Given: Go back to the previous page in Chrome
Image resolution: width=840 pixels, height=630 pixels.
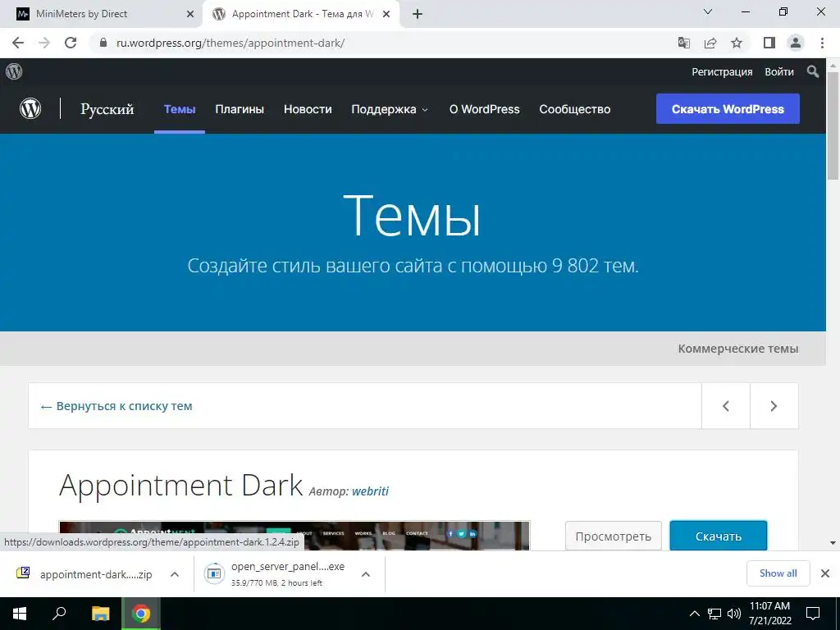Looking at the screenshot, I should [x=18, y=43].
